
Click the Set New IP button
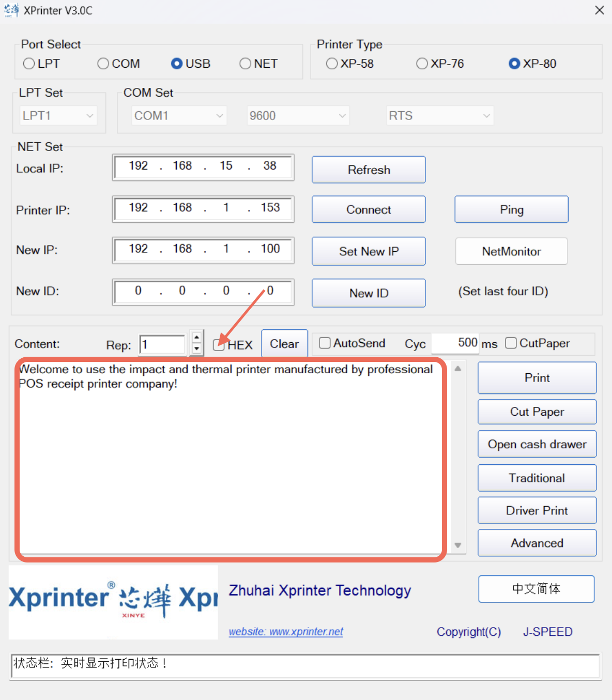pos(369,251)
